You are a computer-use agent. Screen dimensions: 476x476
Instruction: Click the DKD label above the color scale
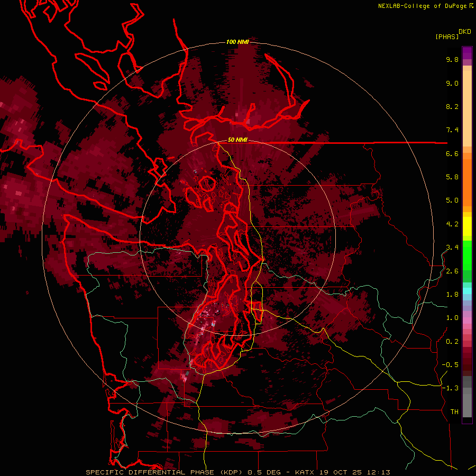465,32
